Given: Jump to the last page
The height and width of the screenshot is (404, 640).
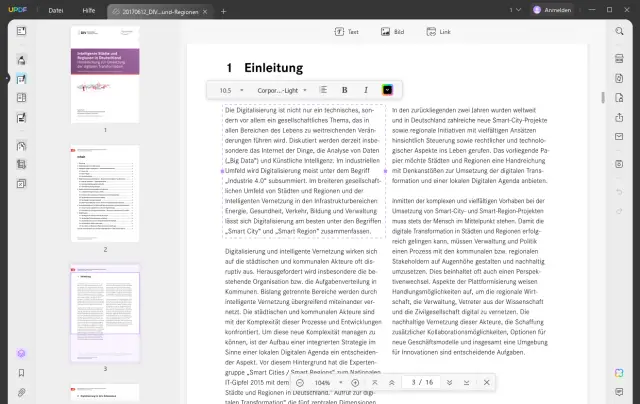Looking at the screenshot, I should [467, 383].
